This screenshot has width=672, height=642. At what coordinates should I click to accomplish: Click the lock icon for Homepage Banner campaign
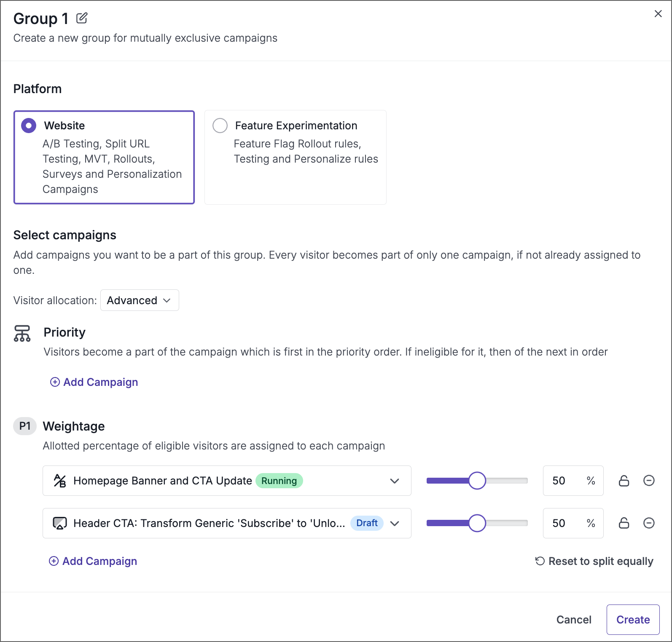pos(624,481)
